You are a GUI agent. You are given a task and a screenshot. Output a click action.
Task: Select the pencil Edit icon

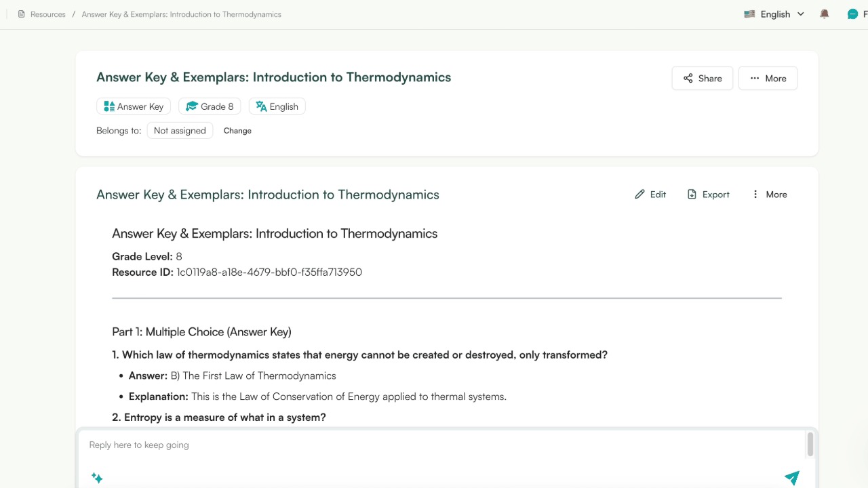click(x=639, y=194)
